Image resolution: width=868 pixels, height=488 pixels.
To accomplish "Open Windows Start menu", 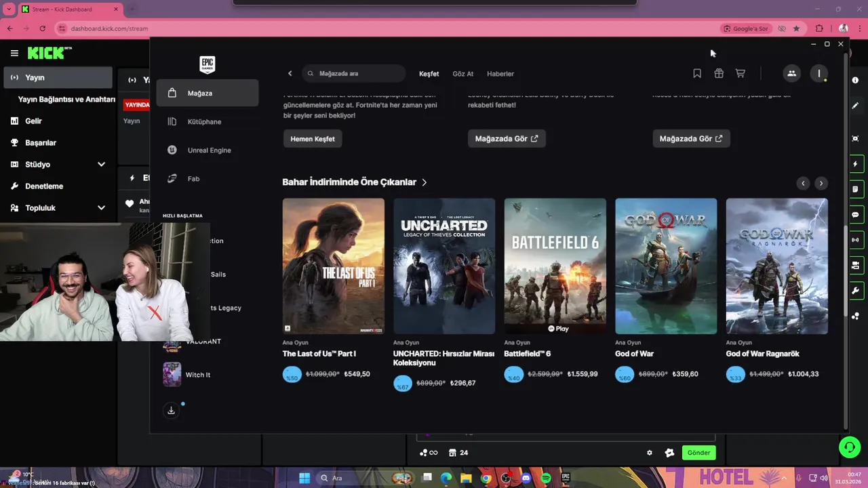I will [x=304, y=478].
